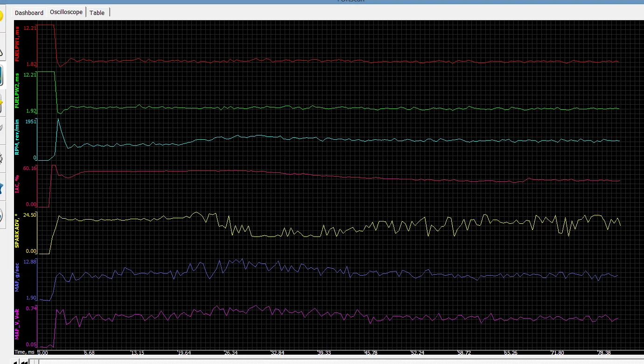Click the RPM, rev/min channel label
This screenshot has height=364, width=644.
click(x=17, y=137)
